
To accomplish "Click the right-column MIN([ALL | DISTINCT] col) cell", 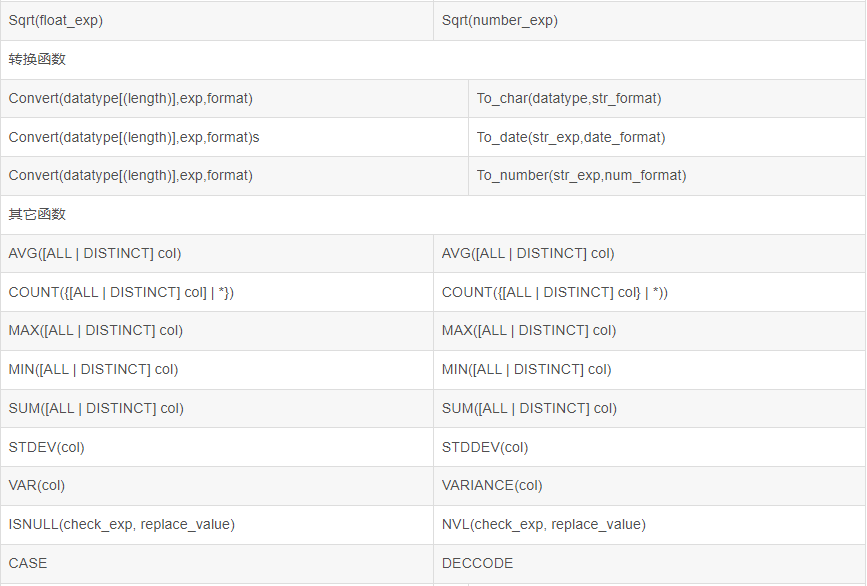I will (527, 369).
